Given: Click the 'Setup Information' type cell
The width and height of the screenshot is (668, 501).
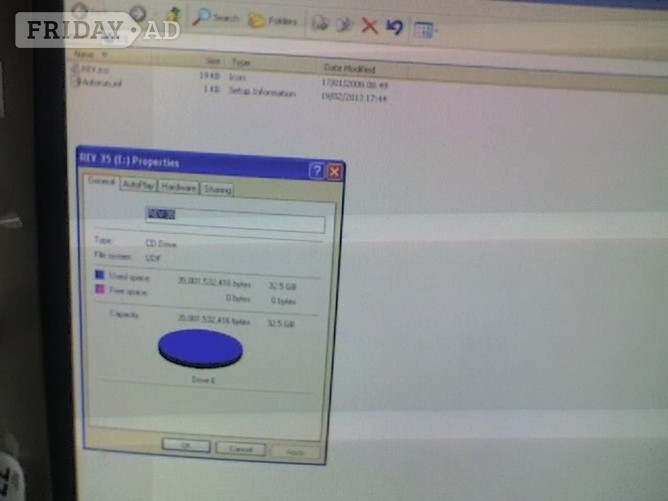Looking at the screenshot, I should tap(262, 92).
